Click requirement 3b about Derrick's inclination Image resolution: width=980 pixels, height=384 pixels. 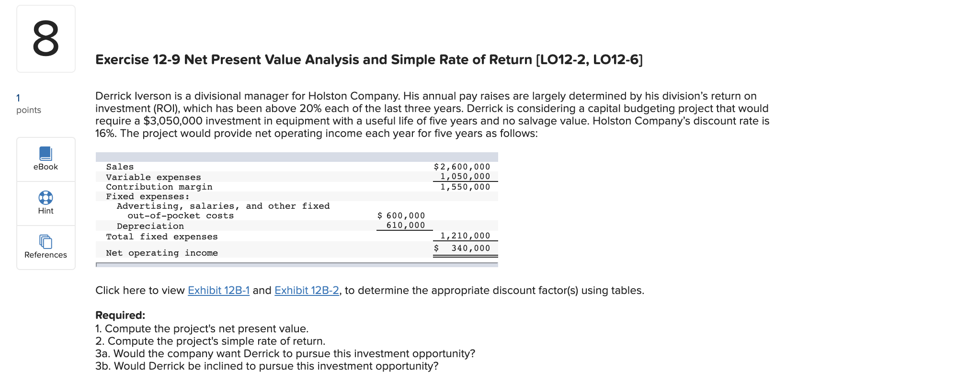tap(267, 366)
